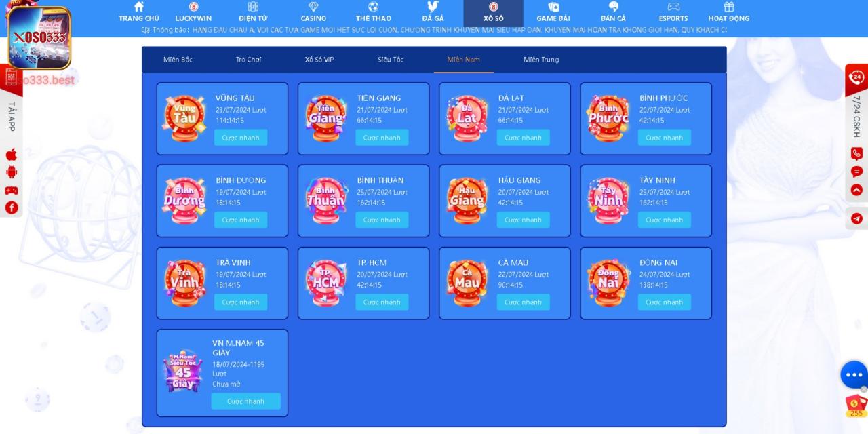The height and width of the screenshot is (434, 868).
Task: Click the red envelope 255 reward icon
Action: (856, 405)
